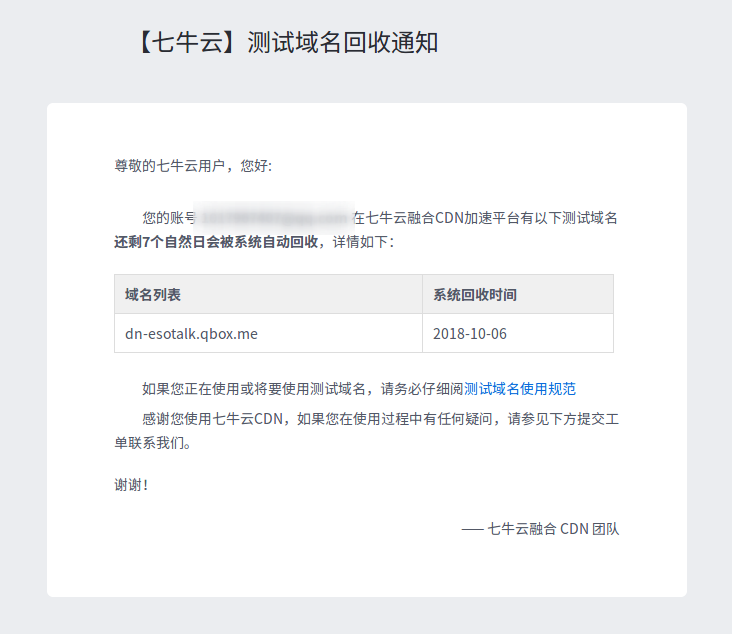Open the 测试域名使用规范 link
This screenshot has height=634, width=732.
coord(520,389)
